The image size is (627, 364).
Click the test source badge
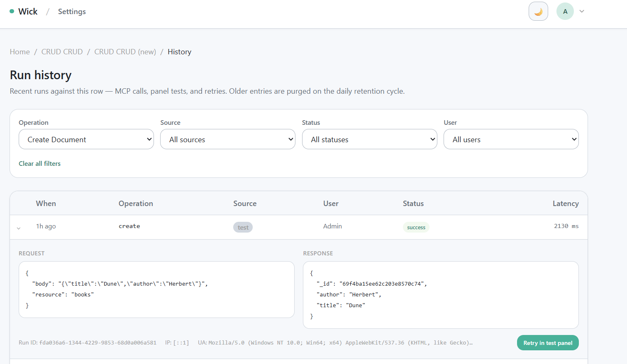tap(243, 227)
